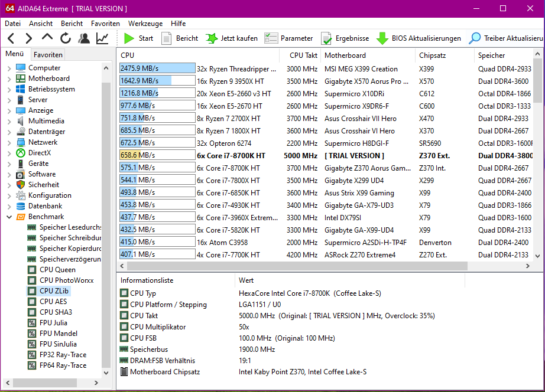This screenshot has width=545, height=392.
Task: Click the CPU Typ row icon
Action: pos(124,293)
